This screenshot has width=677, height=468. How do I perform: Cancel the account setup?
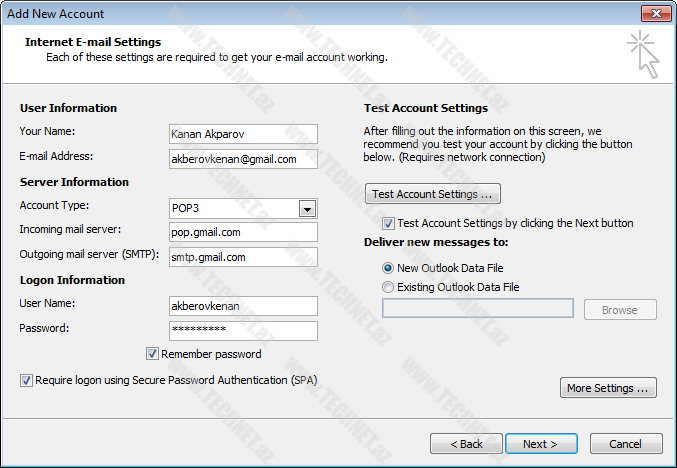626,444
